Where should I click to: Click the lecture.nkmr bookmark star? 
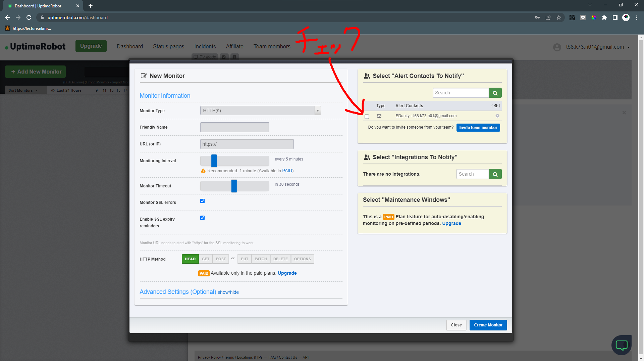point(7,29)
